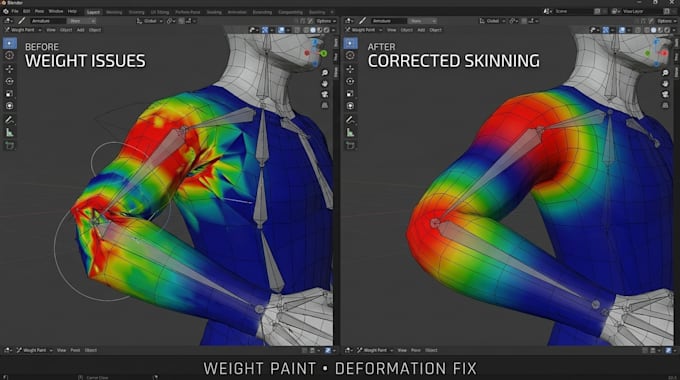Viewport: 680px width, 380px height.
Task: Click the zoom magnifier icon in left viewport
Action: click(x=325, y=72)
